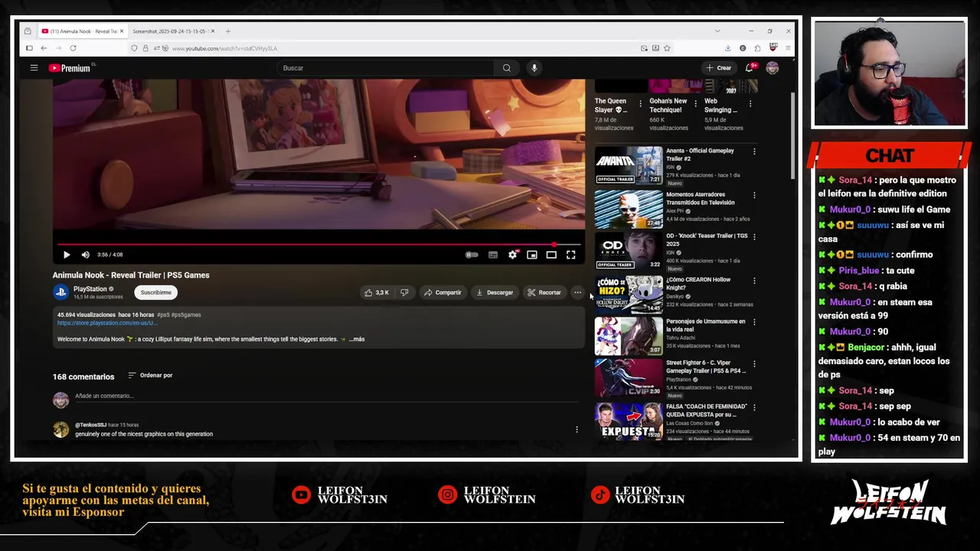
Task: Click the Buscar search field
Action: 387,68
